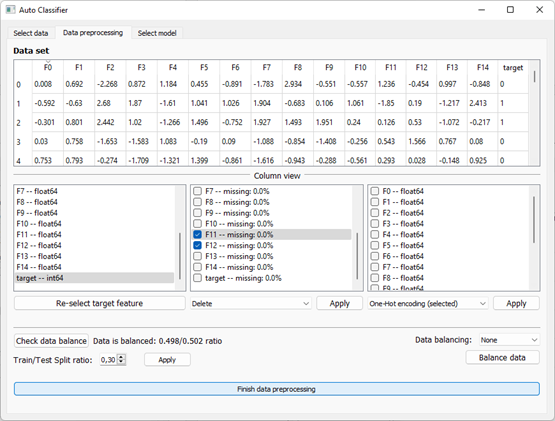Viewport: 555px width, 421px height.
Task: Select F10 -- float64 in column type list
Action: point(95,224)
